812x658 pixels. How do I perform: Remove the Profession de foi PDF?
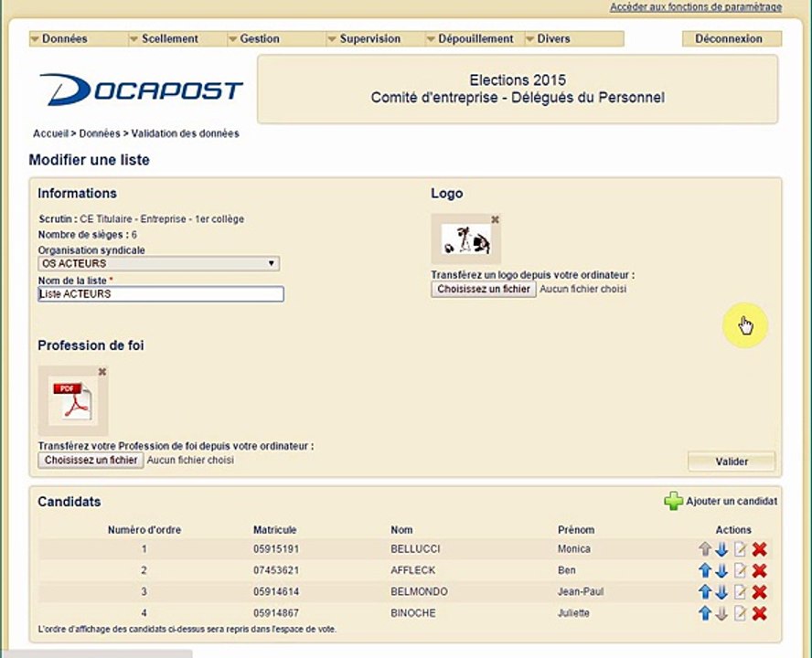(x=102, y=372)
